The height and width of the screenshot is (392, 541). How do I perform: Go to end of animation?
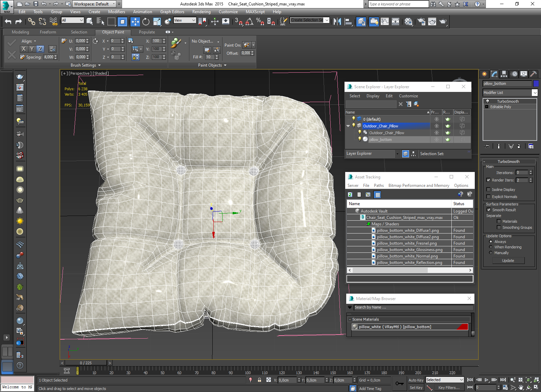tap(503, 380)
